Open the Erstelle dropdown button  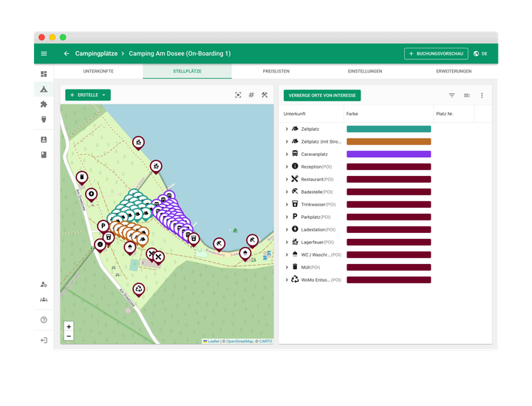[88, 95]
